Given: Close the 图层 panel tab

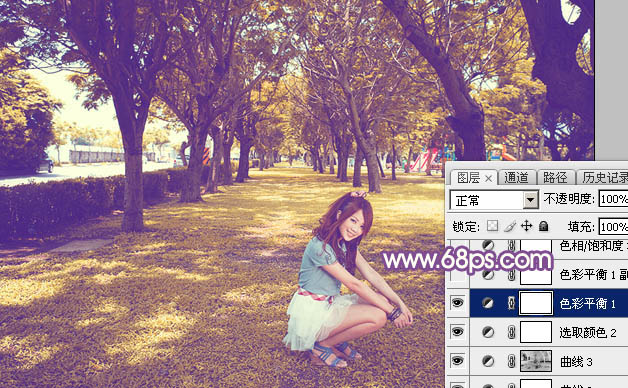Looking at the screenshot, I should (488, 178).
